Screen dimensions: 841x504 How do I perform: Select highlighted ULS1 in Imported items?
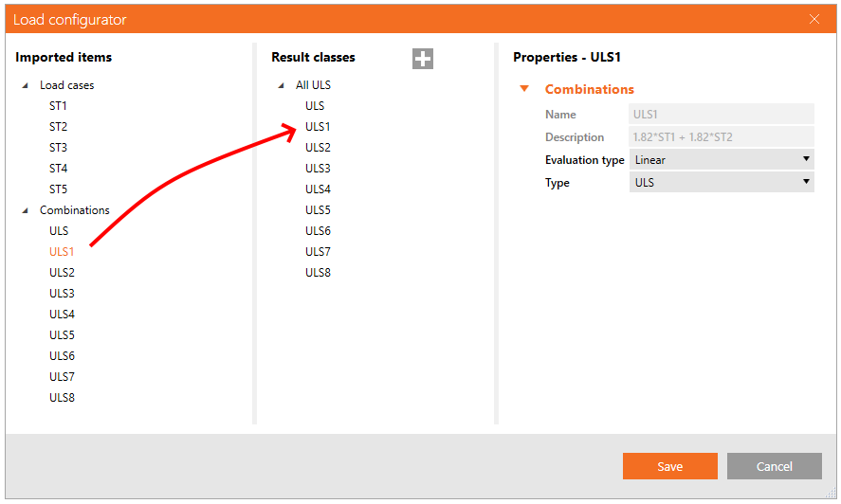62,252
